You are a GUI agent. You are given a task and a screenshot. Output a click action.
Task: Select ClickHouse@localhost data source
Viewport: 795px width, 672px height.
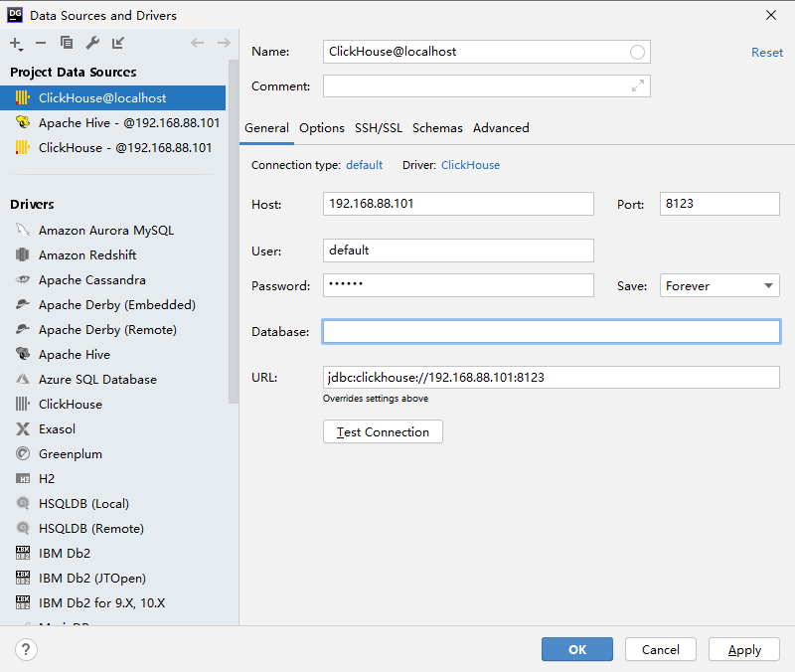112,97
